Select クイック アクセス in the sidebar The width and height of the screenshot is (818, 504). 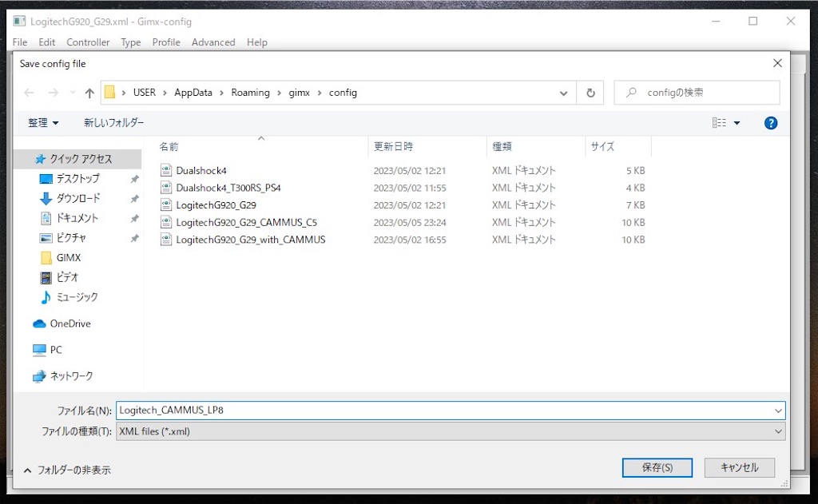pos(77,159)
